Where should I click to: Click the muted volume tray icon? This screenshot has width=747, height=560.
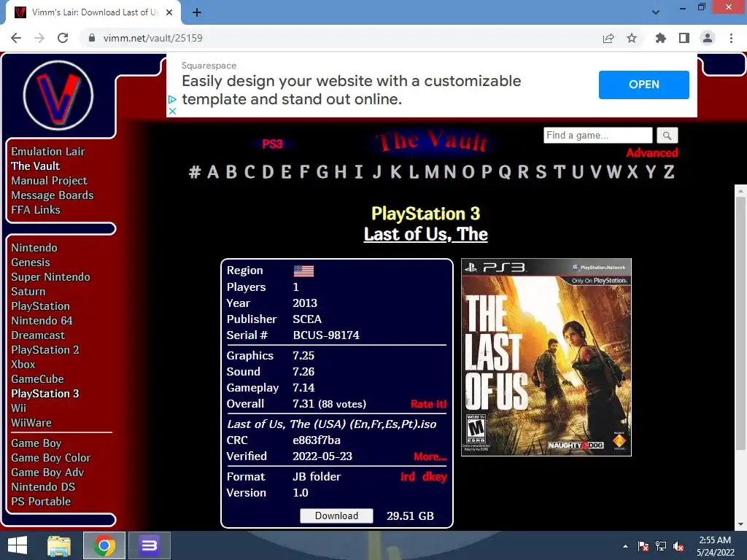pyautogui.click(x=678, y=546)
